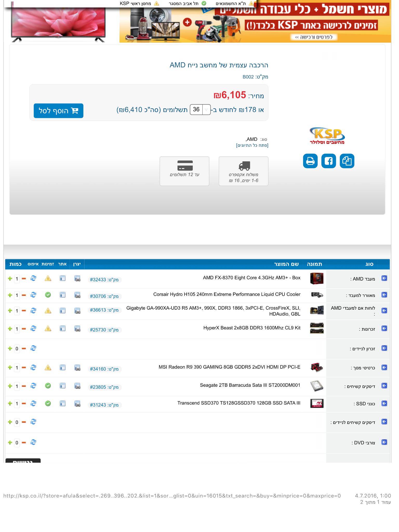
Task: Click the quantity field for Seagate 2TB Barracuda
Action: click(x=17, y=386)
